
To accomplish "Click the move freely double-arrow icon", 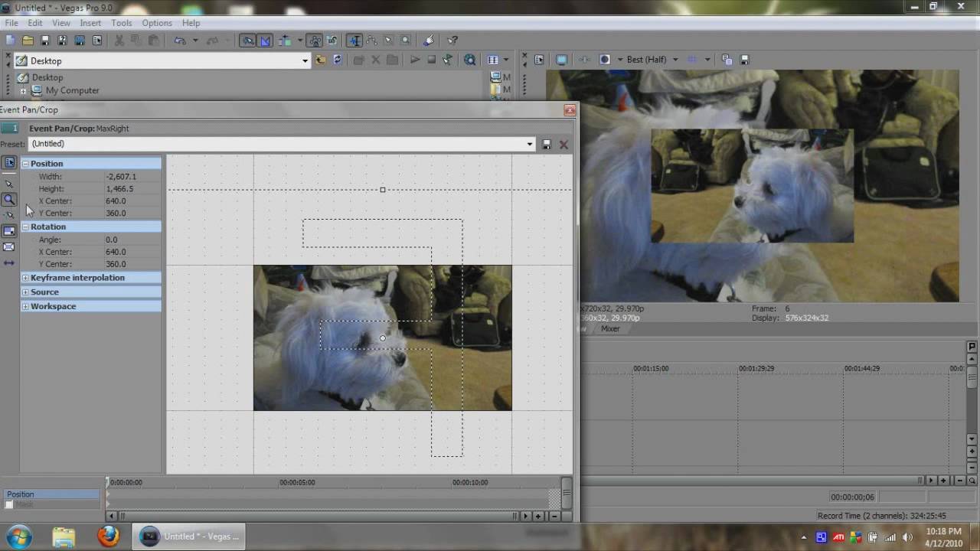I will (9, 263).
